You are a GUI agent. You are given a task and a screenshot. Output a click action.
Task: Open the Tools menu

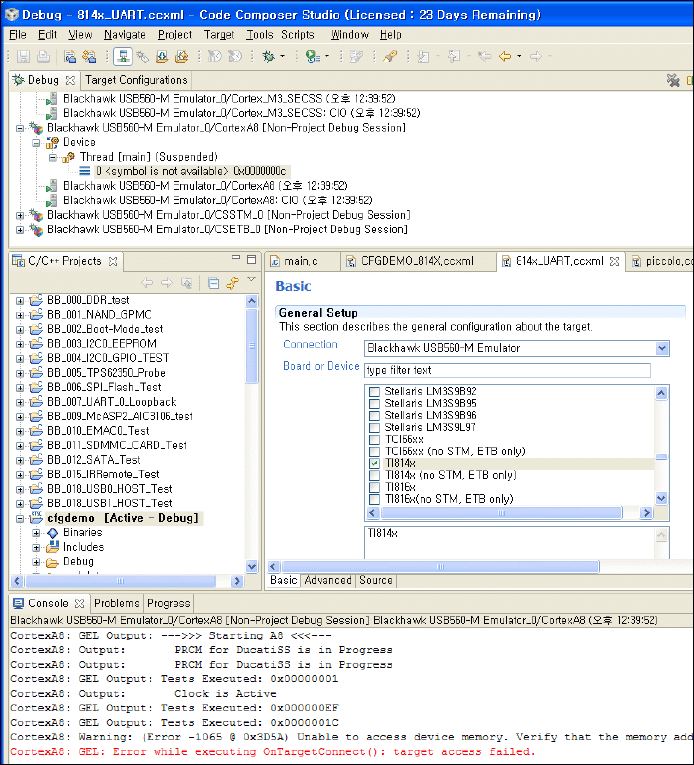coord(259,35)
